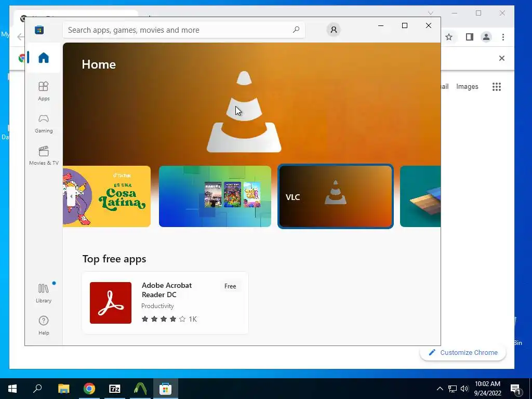Select the games collection carousel card
The height and width of the screenshot is (399, 532).
(215, 196)
